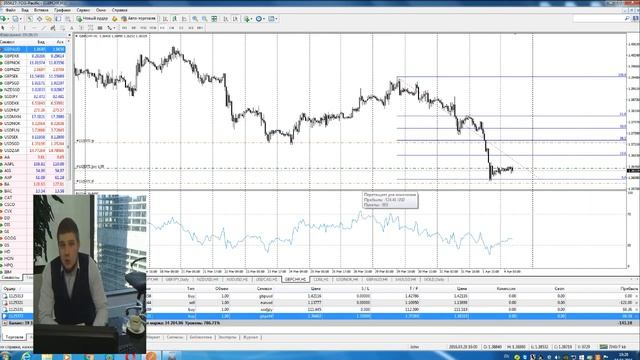
Task: Open the Графики menu
Action: click(62, 10)
